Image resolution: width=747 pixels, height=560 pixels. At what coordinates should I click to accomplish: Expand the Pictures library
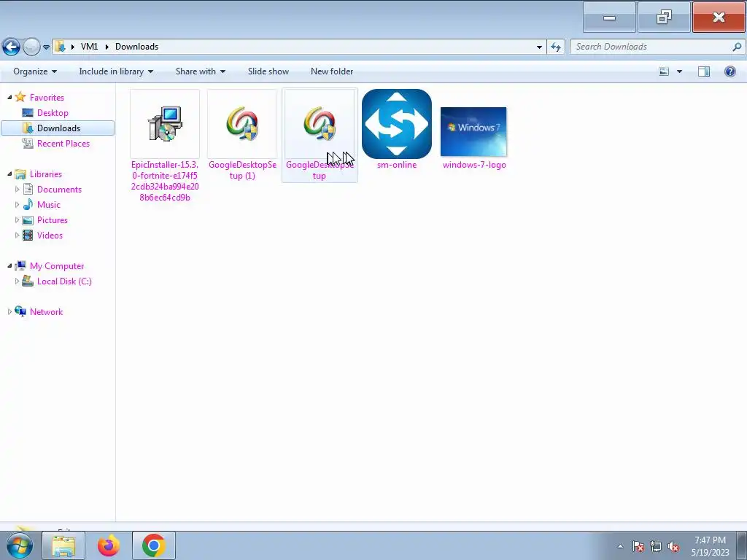pyautogui.click(x=18, y=220)
